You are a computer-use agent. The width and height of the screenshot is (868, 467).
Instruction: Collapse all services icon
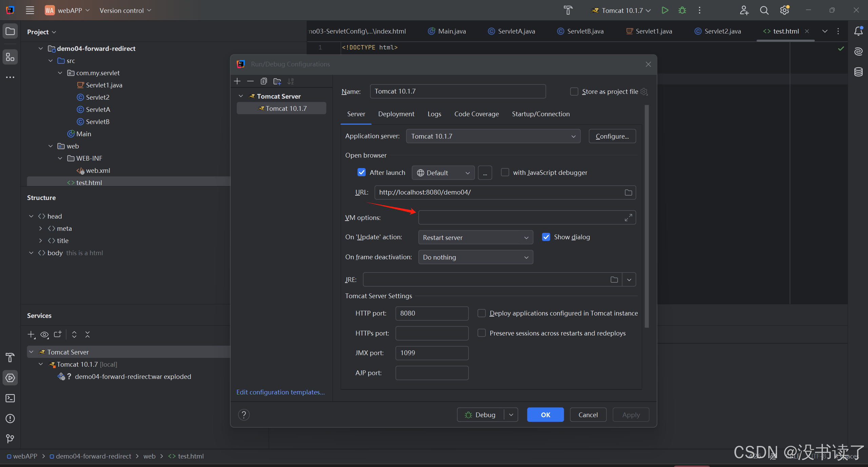[88, 335]
